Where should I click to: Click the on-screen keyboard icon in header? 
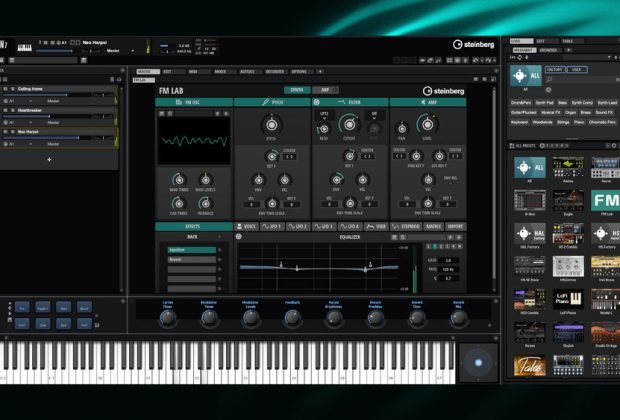(x=25, y=48)
